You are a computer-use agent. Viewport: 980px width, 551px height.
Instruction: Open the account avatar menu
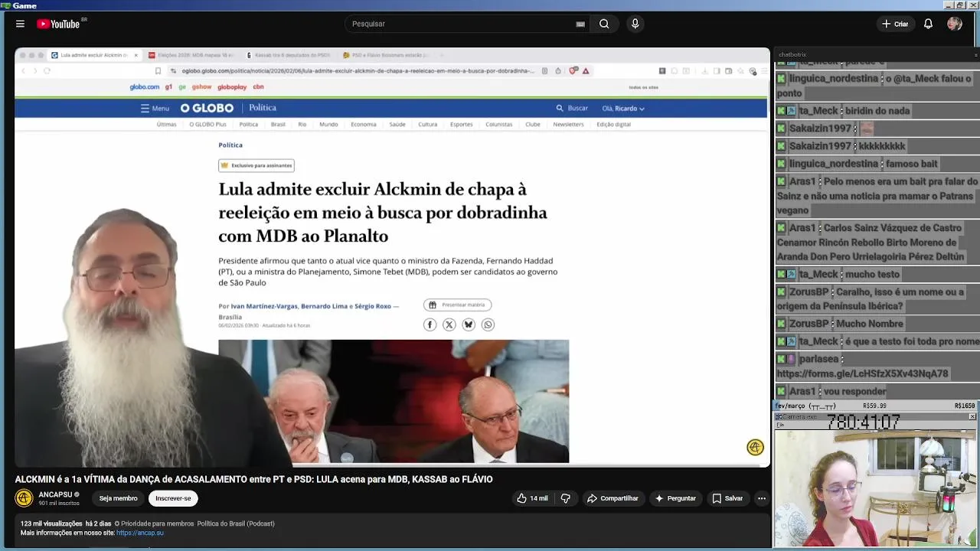tap(954, 24)
